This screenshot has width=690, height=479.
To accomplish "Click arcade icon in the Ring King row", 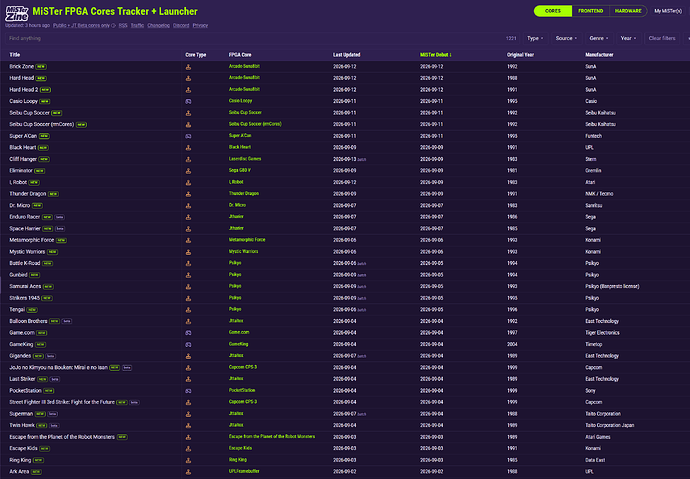I will tap(188, 461).
